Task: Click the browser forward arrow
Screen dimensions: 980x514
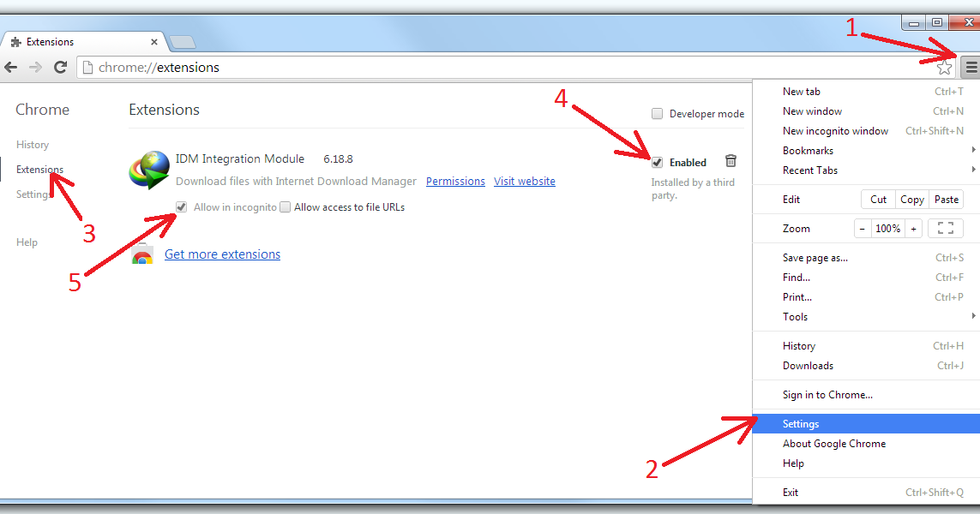Action: point(35,67)
